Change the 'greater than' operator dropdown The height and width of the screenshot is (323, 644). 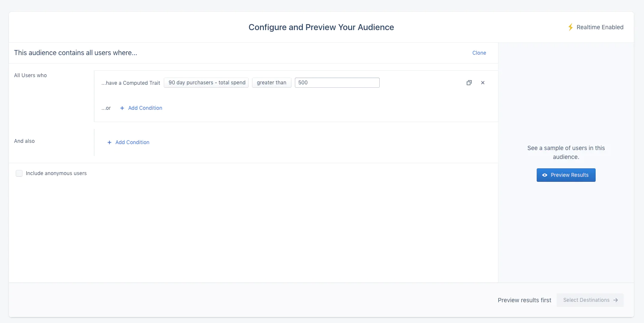[x=272, y=83]
